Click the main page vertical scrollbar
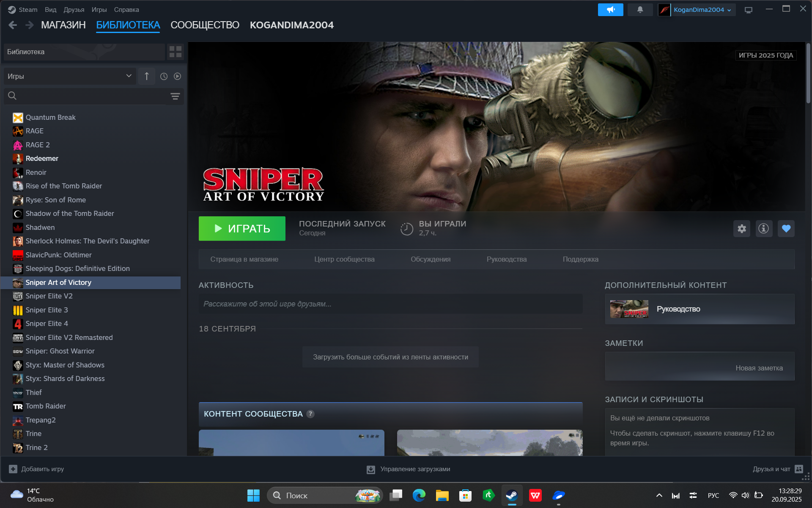812x508 pixels. pos(808,73)
